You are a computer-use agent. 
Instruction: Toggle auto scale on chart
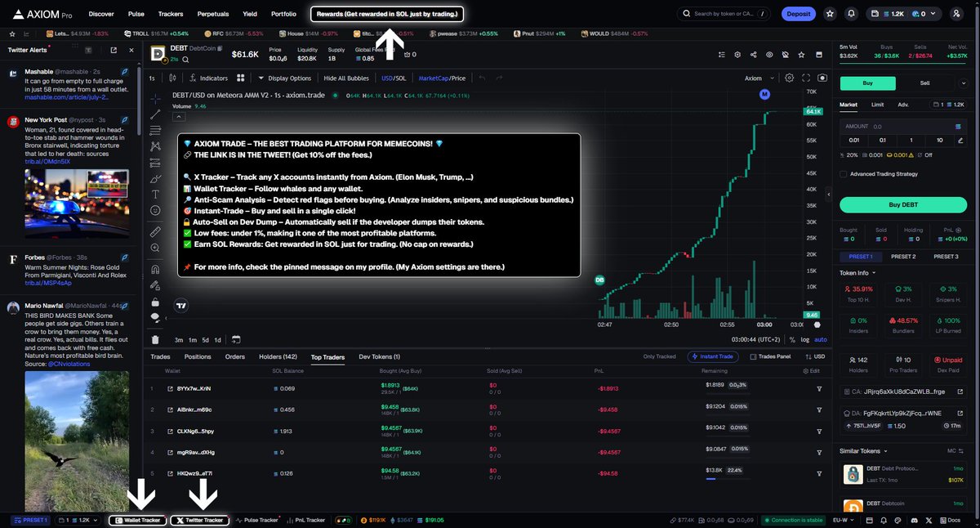pos(820,339)
